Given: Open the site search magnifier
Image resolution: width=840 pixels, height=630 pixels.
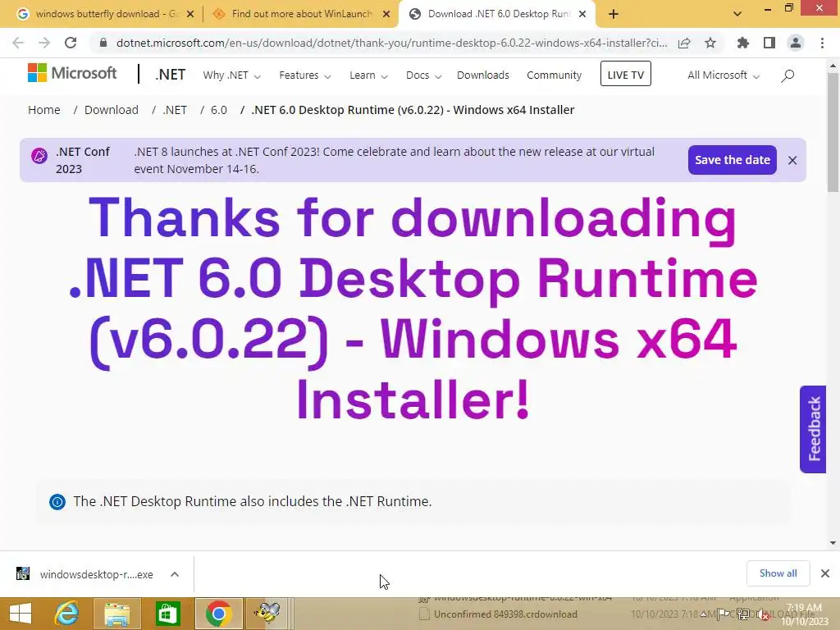Looking at the screenshot, I should coord(787,75).
